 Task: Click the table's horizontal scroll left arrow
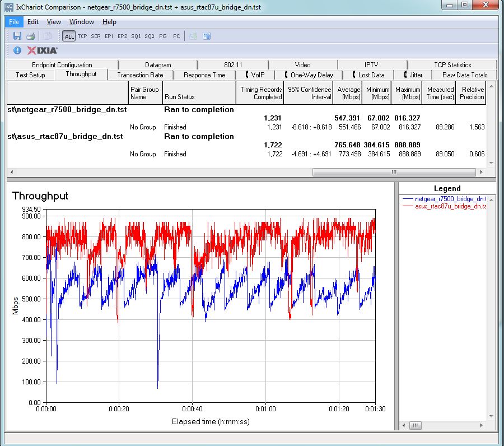coord(12,172)
